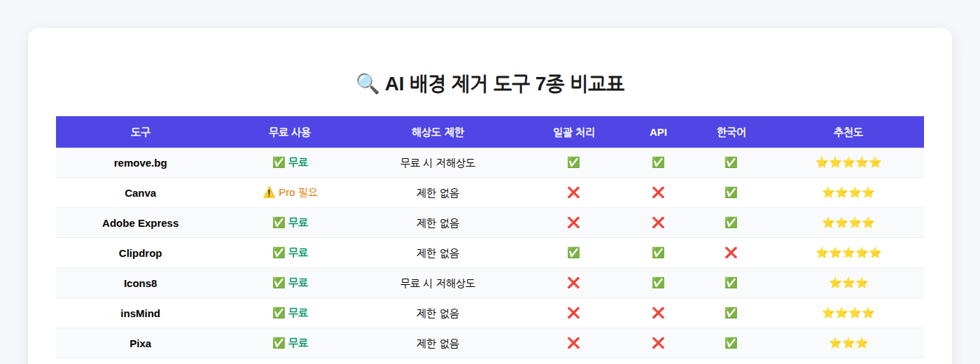Click the 한국어 column header
The image size is (980, 364).
[731, 132]
